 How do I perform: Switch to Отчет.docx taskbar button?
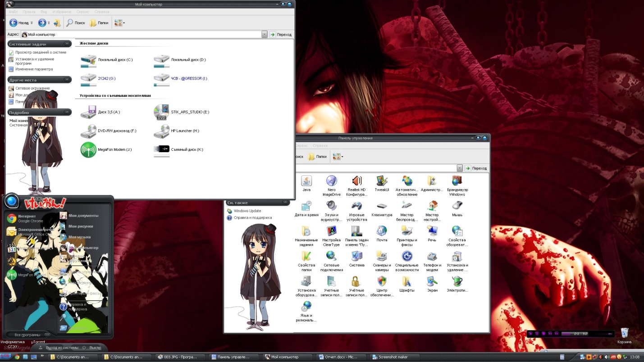click(x=342, y=357)
